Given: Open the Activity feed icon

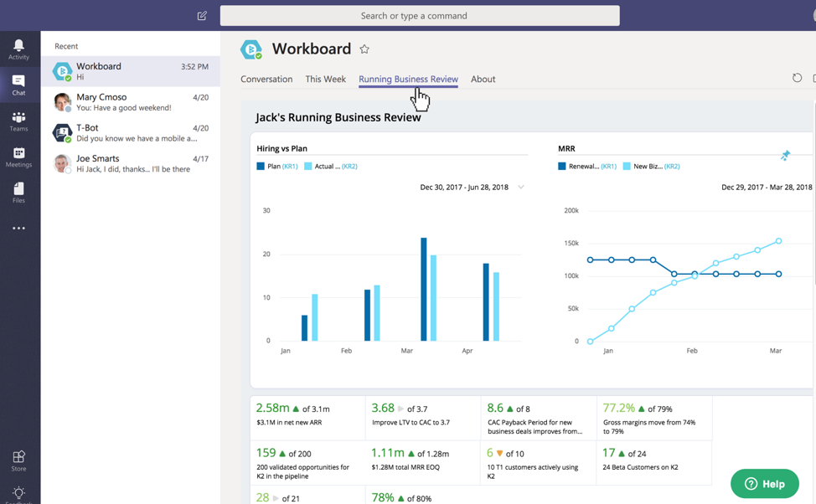Looking at the screenshot, I should (18, 49).
